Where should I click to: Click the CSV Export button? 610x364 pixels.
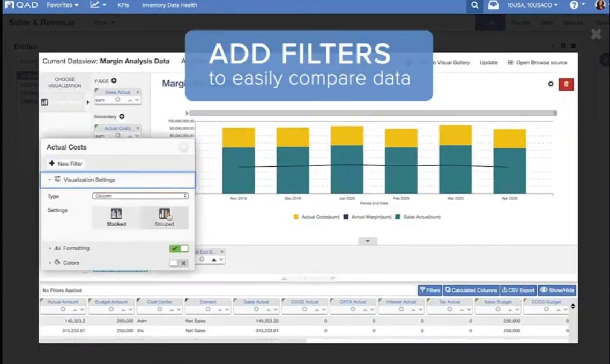click(518, 290)
